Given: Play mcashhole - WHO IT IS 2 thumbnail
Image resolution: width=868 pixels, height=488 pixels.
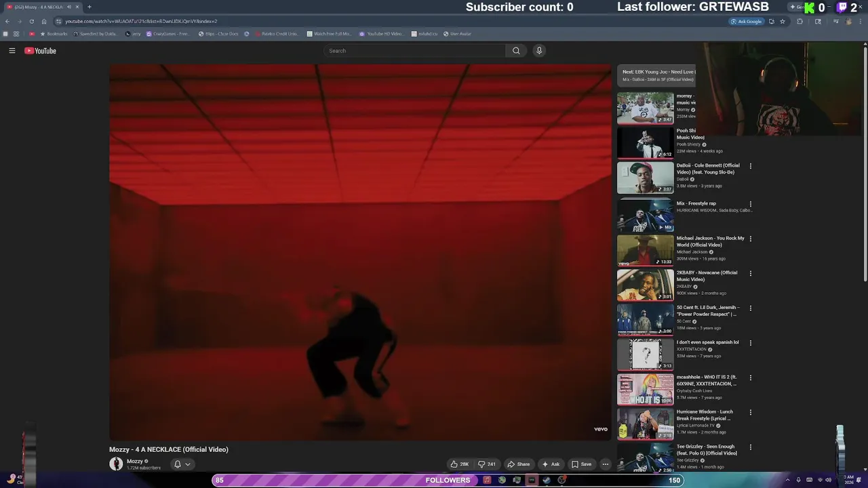Looking at the screenshot, I should 646,389.
